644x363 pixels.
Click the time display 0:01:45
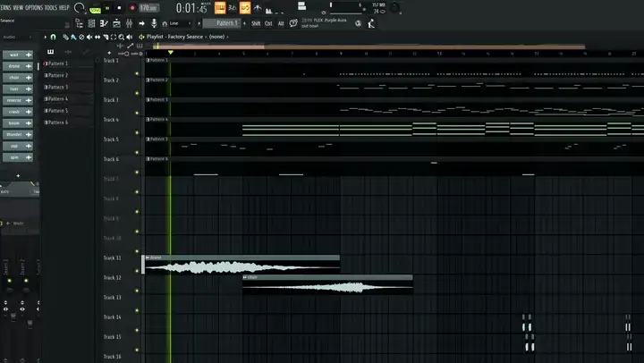(191, 8)
